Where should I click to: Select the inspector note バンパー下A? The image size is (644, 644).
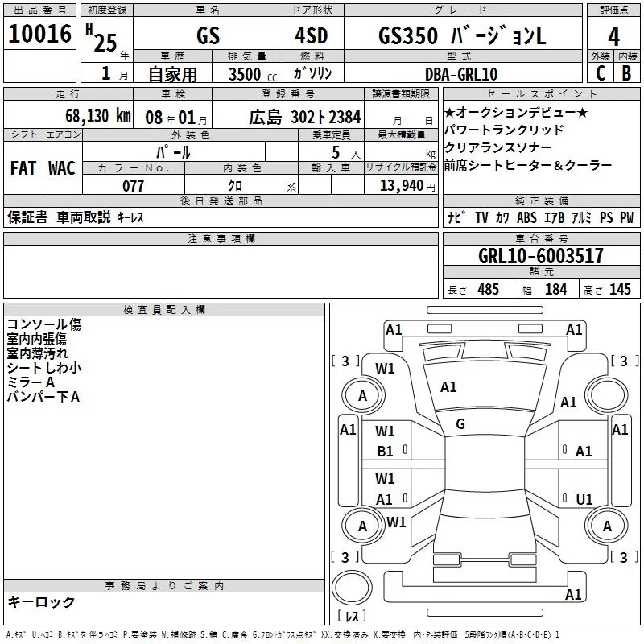point(43,397)
